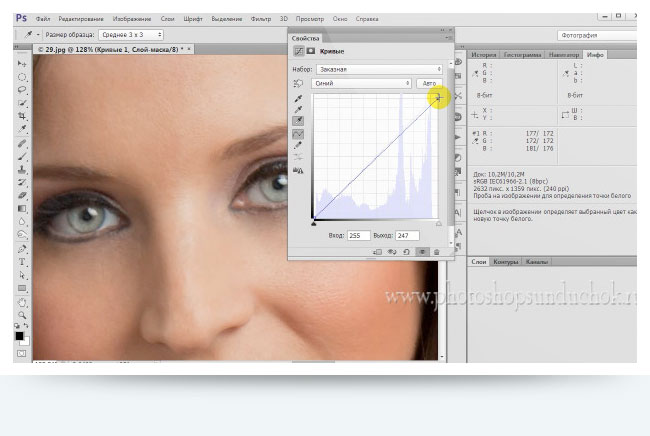Select the Gradient tool
Viewport: 650px width, 436px height.
[22, 208]
